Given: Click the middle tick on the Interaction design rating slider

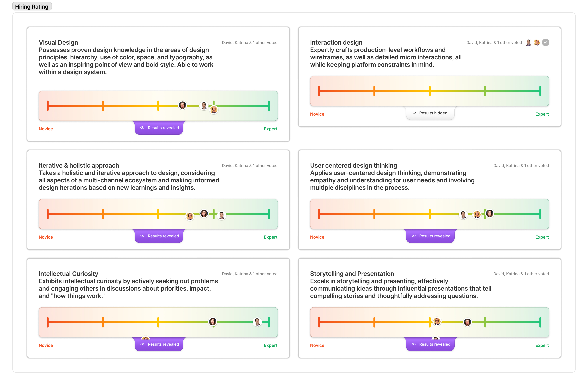Looking at the screenshot, I should tap(430, 91).
